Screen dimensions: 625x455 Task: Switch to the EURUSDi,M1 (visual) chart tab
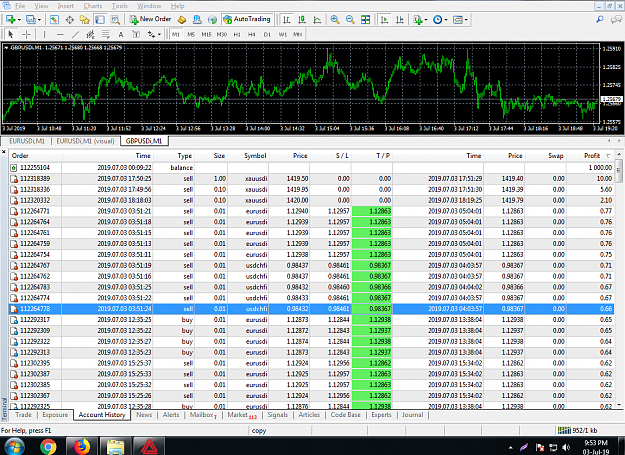(x=85, y=141)
